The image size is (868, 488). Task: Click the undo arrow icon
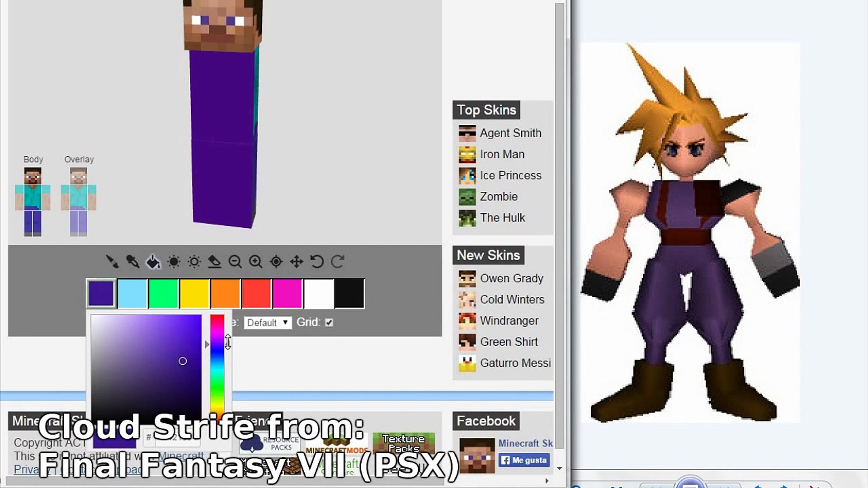pyautogui.click(x=317, y=262)
